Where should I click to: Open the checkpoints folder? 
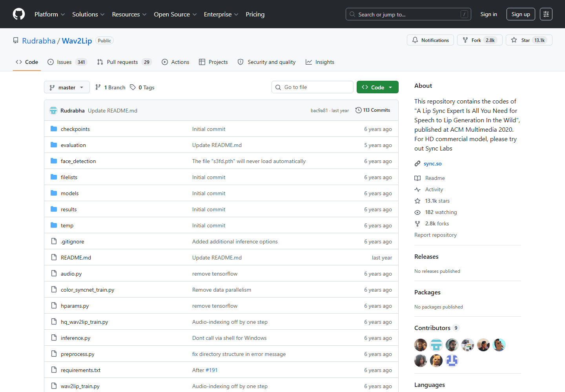click(75, 129)
